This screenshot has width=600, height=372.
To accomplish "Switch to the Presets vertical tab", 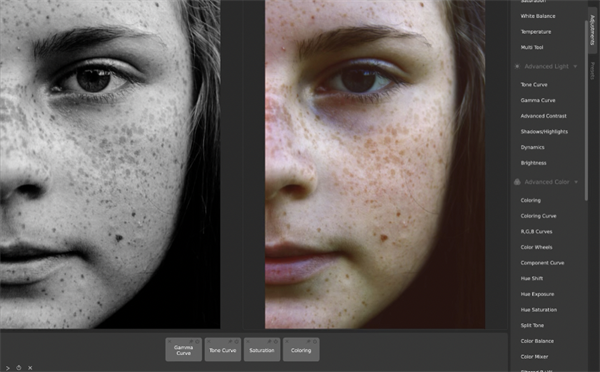I will 592,71.
